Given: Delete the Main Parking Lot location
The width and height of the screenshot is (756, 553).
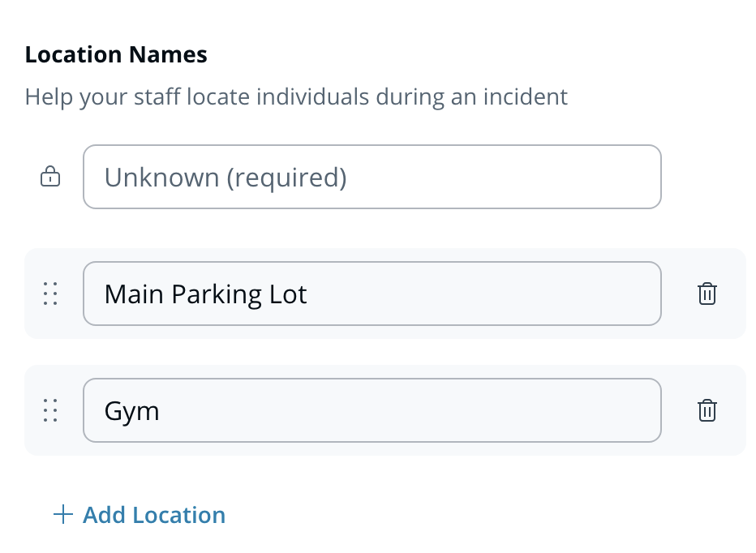Looking at the screenshot, I should coord(707,294).
